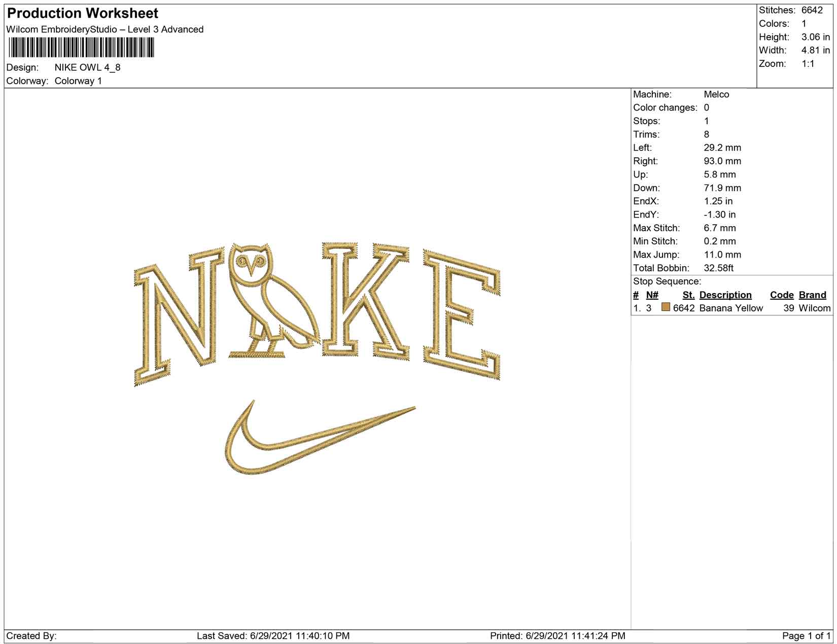This screenshot has height=644, width=837.
Task: Click the Stitches value 6642 in the header
Action: coord(812,10)
